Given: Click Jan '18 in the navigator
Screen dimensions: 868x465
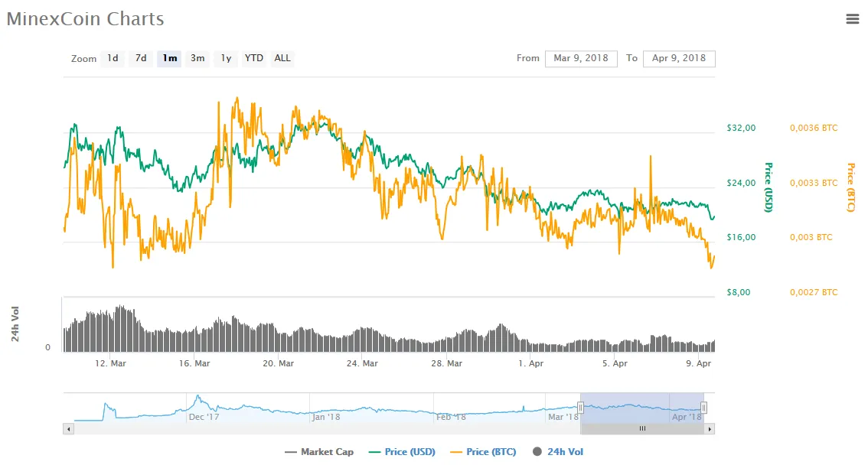Looking at the screenshot, I should point(326,417).
